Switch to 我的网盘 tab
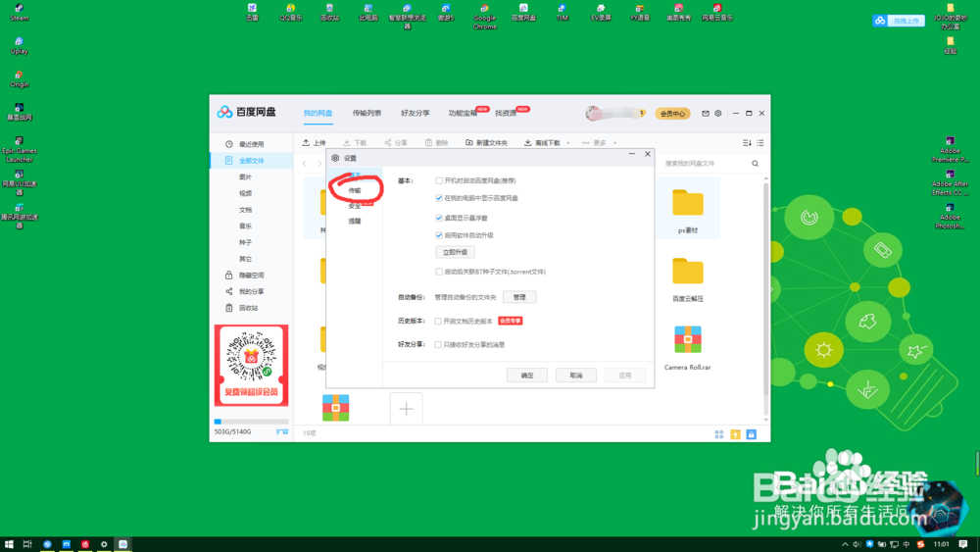The width and height of the screenshot is (980, 552). coord(318,113)
